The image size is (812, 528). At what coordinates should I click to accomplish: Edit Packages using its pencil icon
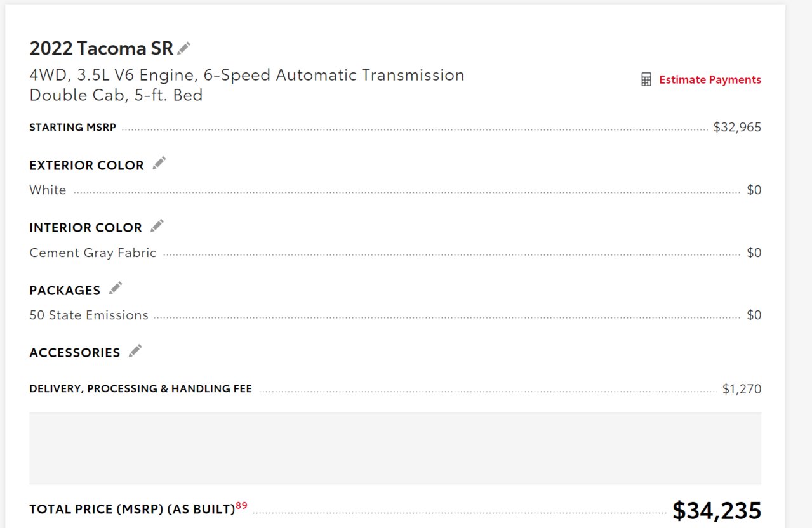pos(115,288)
